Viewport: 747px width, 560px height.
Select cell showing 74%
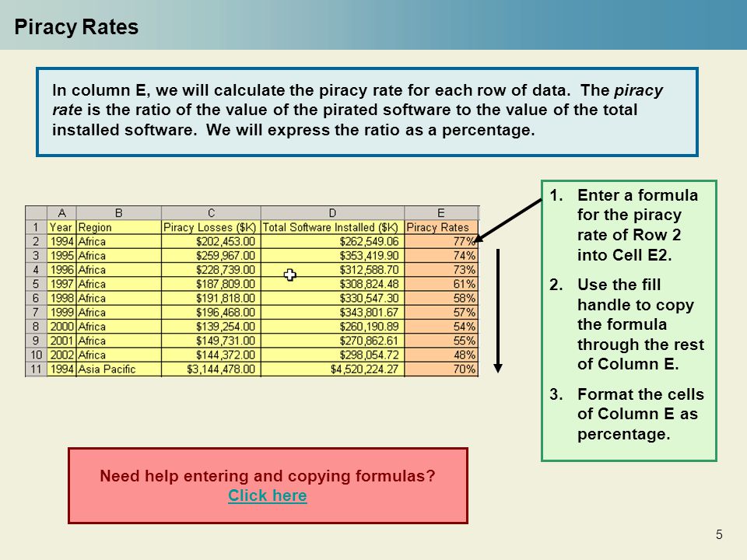tap(441, 256)
